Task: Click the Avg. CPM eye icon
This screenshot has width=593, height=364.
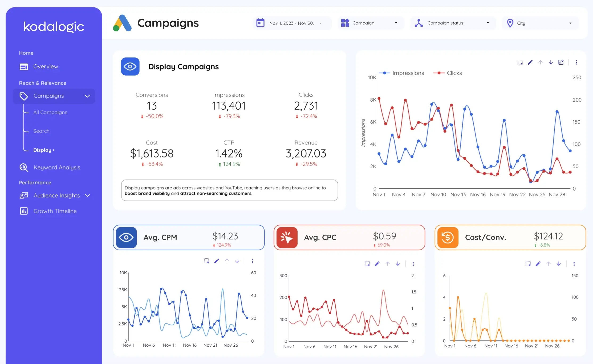Action: pyautogui.click(x=126, y=237)
